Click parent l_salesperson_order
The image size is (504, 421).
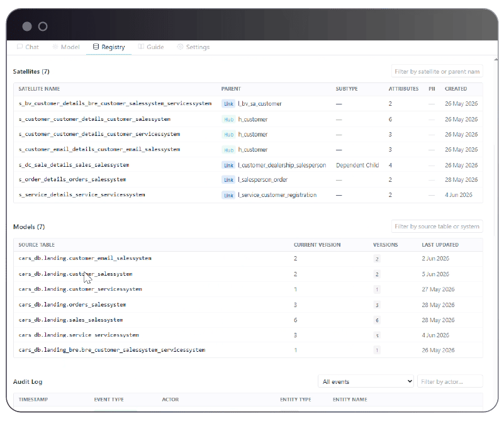262,179
